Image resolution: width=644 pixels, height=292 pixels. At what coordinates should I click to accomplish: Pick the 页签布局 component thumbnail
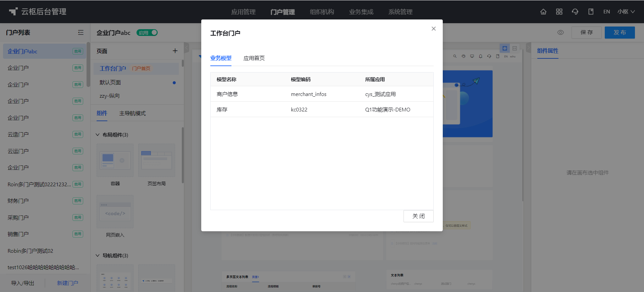(x=157, y=160)
